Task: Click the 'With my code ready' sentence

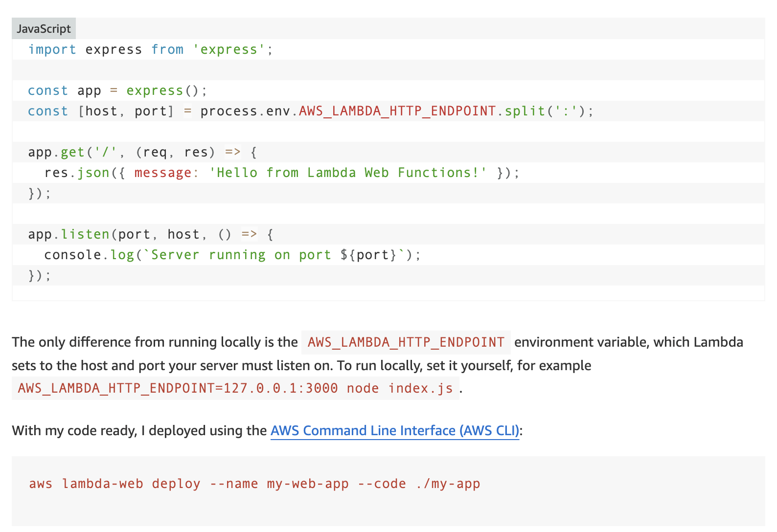Action: (x=267, y=431)
